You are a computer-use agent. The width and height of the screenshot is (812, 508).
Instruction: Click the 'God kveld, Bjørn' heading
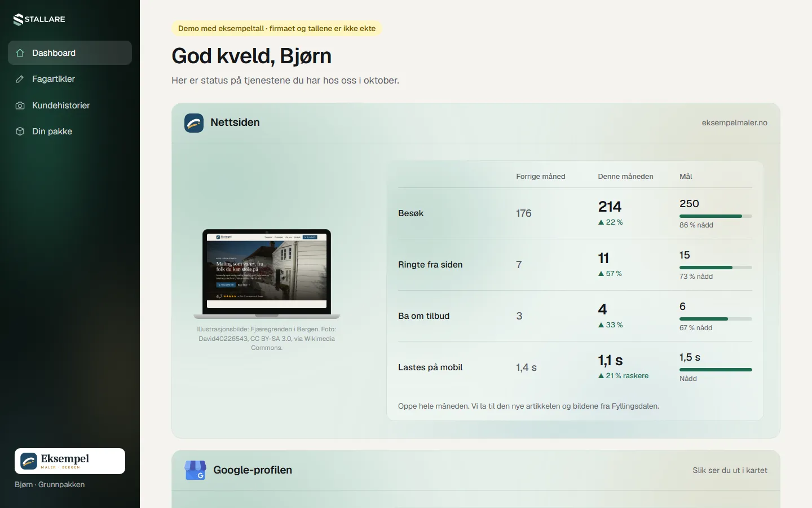point(251,56)
